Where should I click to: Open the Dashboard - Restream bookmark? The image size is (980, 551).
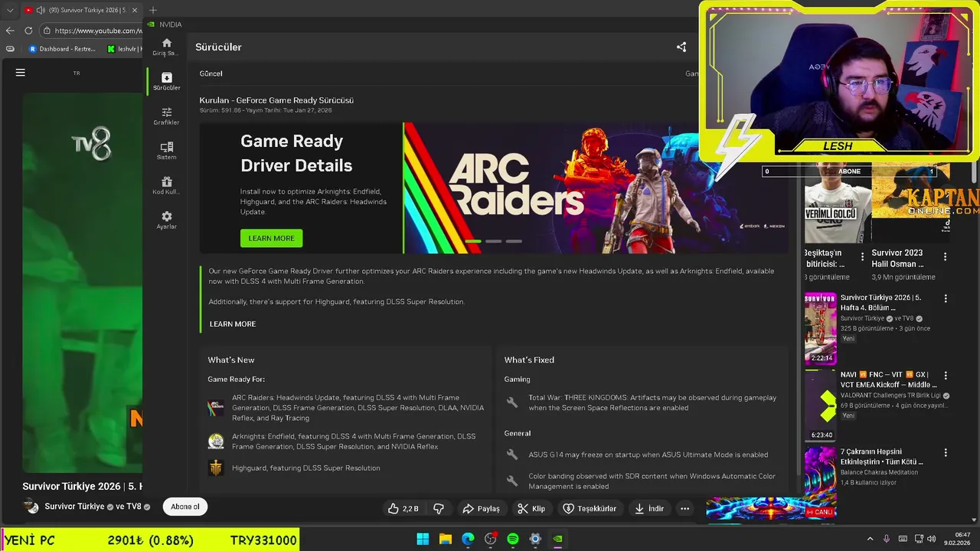(62, 49)
